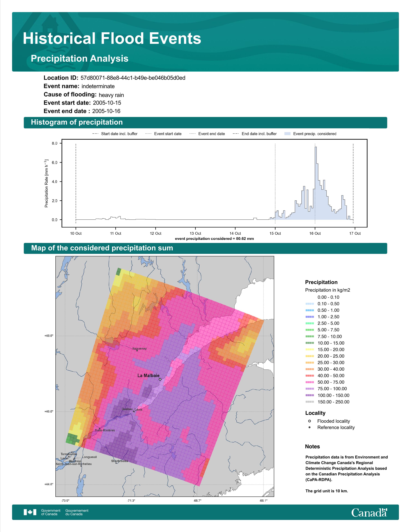
Task: Click the 'Historical Flood Events' title
Action: coord(112,39)
